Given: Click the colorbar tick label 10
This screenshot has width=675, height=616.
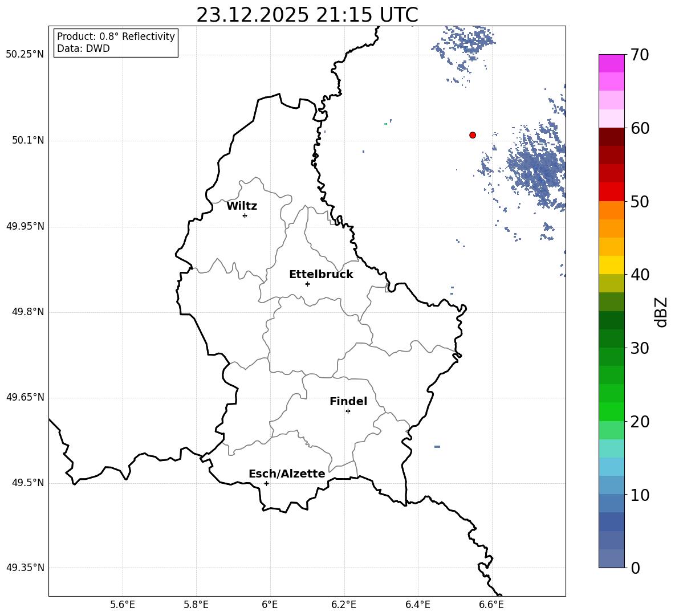Looking at the screenshot, I should pos(640,495).
